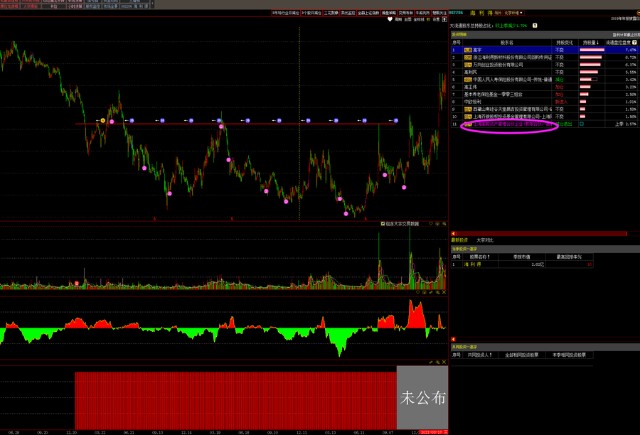Image resolution: width=640 pixels, height=435 pixels.
Task: Click the yellow tag icon in shareholder row 9
Action: click(x=470, y=108)
